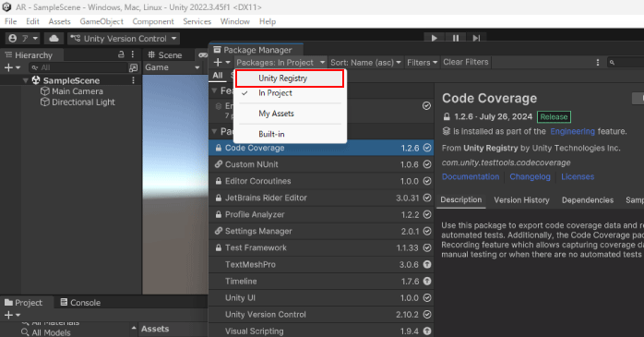Open the Filters dropdown
Image resolution: width=644 pixels, height=337 pixels.
pyautogui.click(x=422, y=63)
